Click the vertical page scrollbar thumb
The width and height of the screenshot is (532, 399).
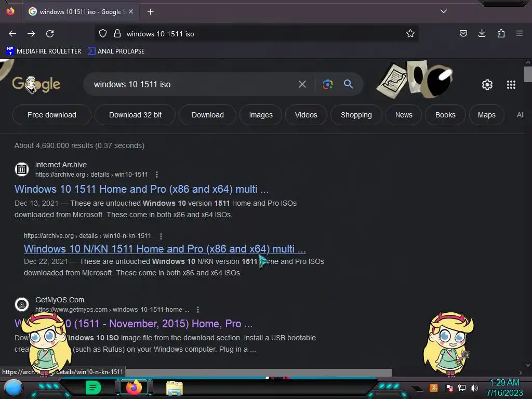(x=528, y=74)
